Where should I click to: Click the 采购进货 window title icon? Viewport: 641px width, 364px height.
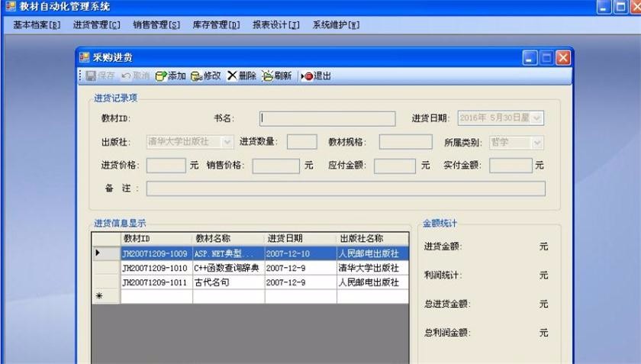pos(84,57)
